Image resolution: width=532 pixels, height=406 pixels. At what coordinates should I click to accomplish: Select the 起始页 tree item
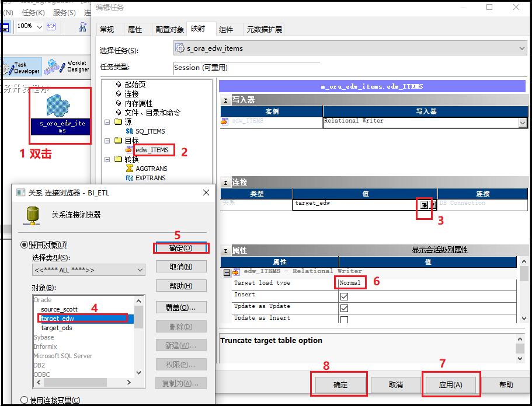pyautogui.click(x=135, y=85)
